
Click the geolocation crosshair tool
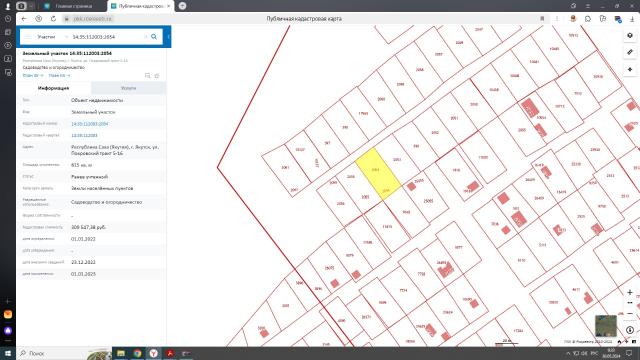[x=630, y=69]
